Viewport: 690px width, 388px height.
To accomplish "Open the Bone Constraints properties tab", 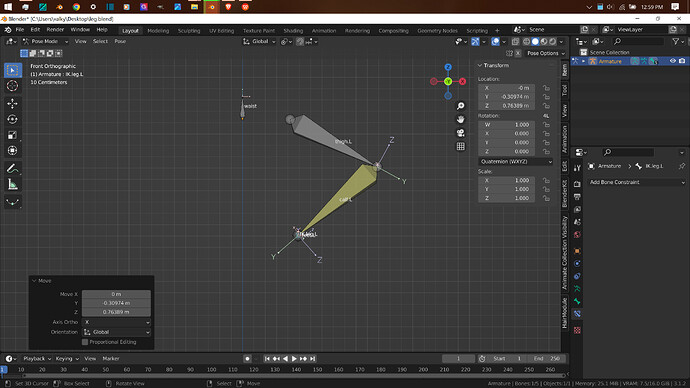I will (577, 314).
